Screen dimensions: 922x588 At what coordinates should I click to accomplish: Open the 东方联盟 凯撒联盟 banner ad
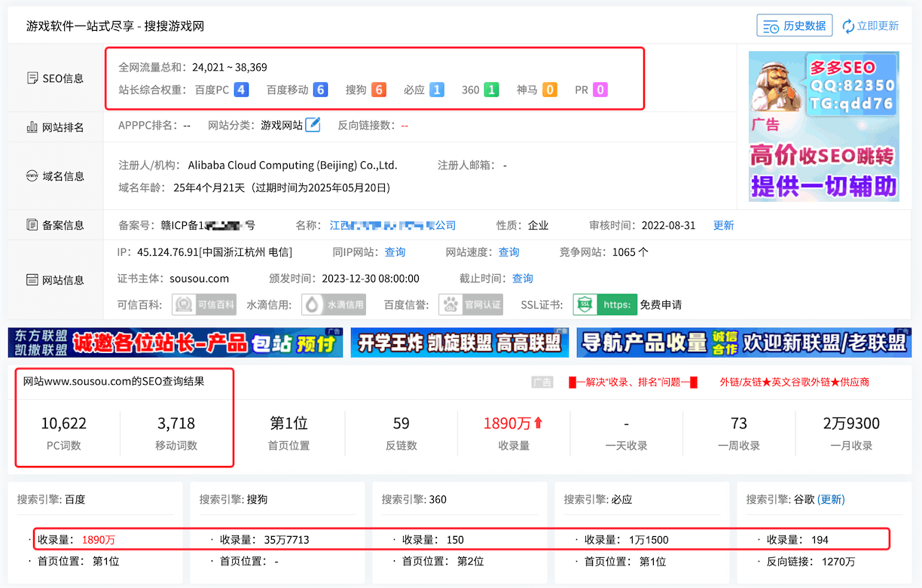point(176,343)
